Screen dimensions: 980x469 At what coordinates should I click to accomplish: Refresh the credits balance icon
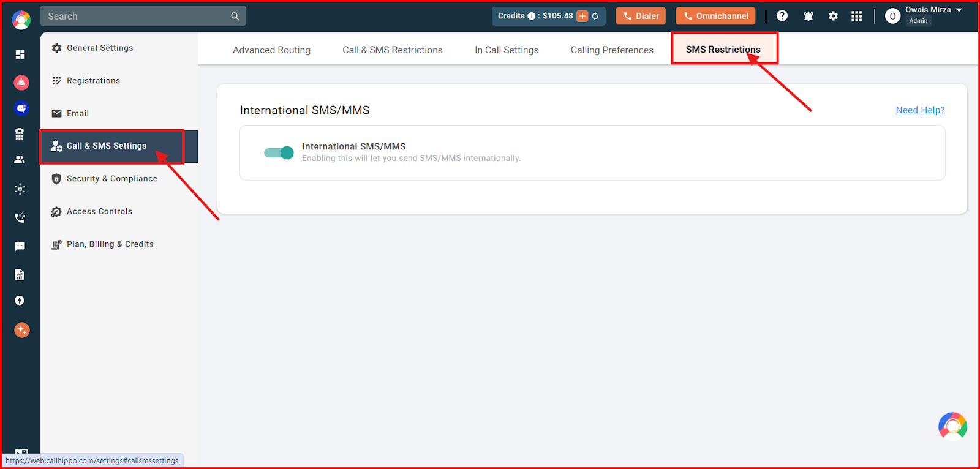[595, 16]
